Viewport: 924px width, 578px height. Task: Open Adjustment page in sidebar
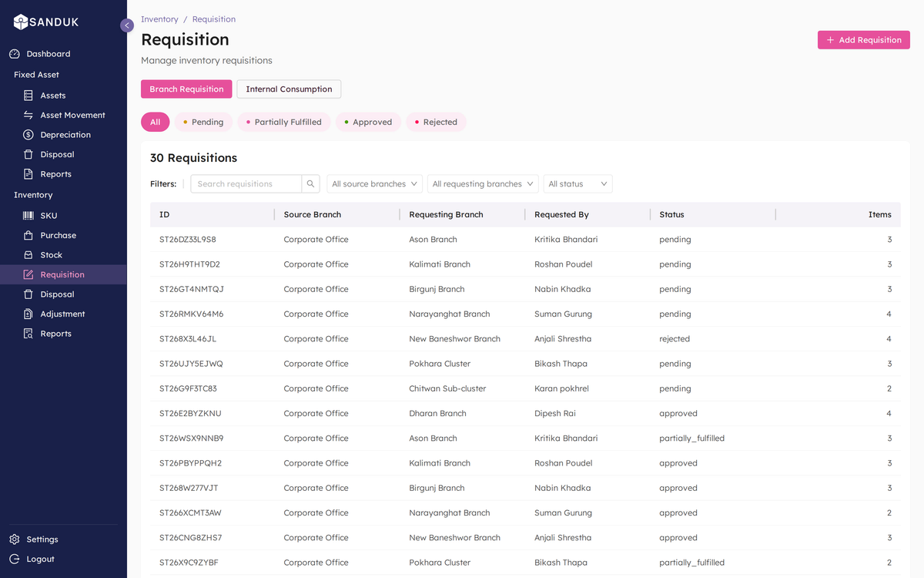coord(63,314)
